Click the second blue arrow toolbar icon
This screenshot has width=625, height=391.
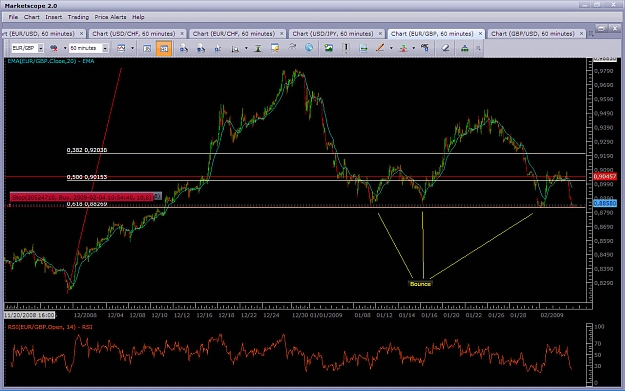coord(200,48)
